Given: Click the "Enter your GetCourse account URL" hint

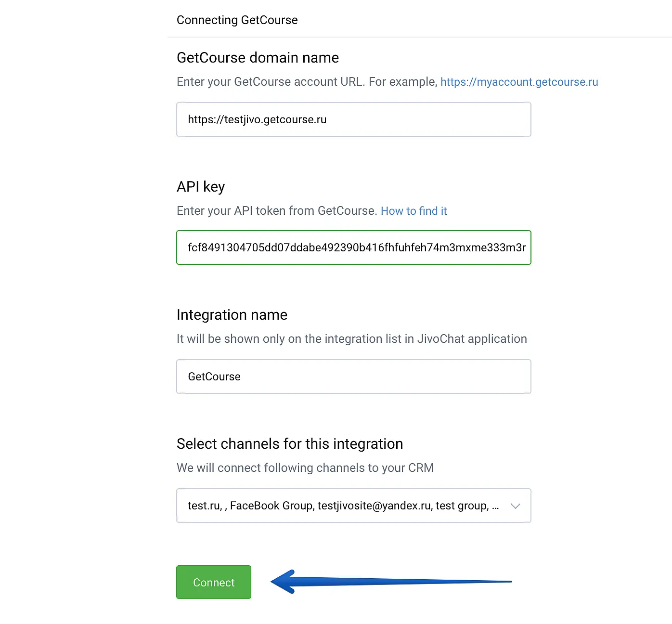Looking at the screenshot, I should click(307, 82).
